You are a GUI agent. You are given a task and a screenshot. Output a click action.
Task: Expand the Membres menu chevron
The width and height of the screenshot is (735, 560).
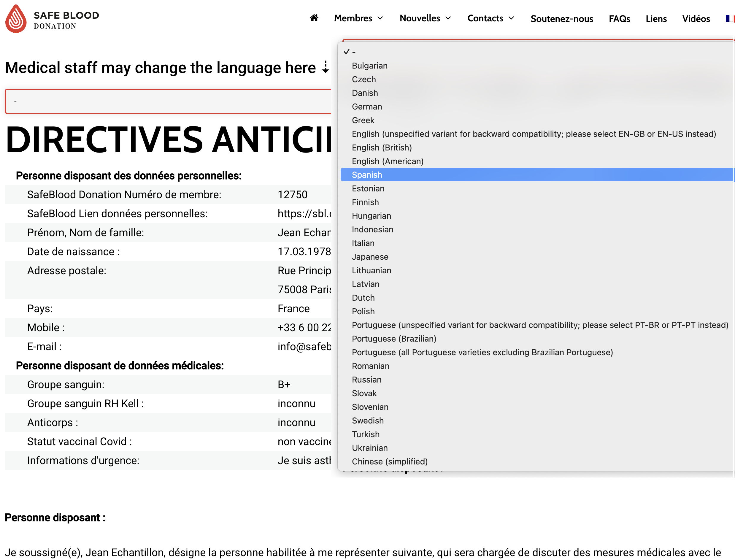coord(380,18)
